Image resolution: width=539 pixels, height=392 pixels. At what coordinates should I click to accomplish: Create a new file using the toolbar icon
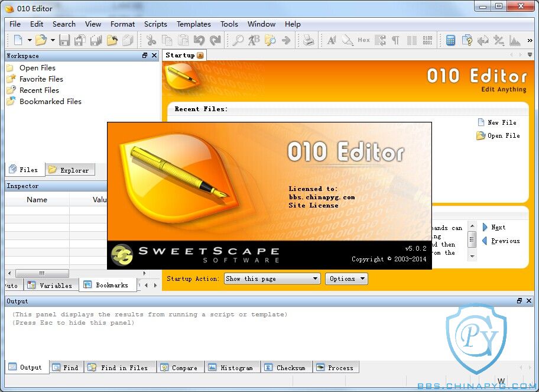[x=18, y=40]
